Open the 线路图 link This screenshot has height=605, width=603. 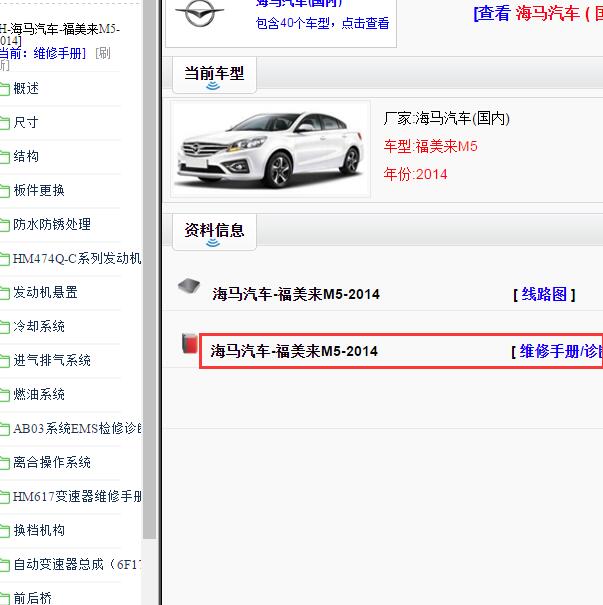[544, 294]
